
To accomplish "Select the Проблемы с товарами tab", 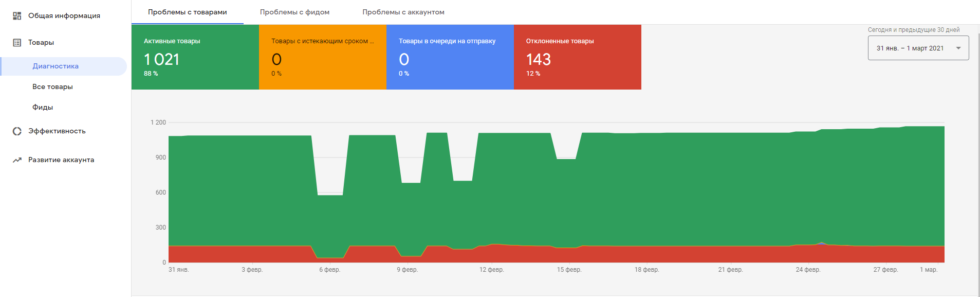I will click(187, 12).
